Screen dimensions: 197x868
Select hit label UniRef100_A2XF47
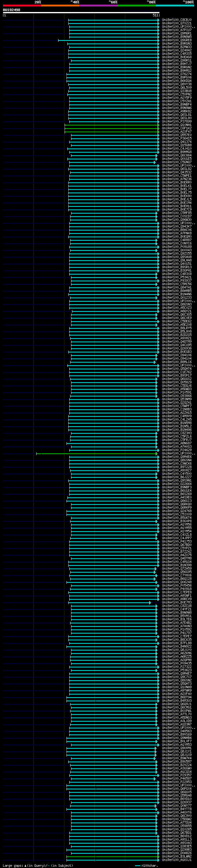pyautogui.click(x=176, y=131)
